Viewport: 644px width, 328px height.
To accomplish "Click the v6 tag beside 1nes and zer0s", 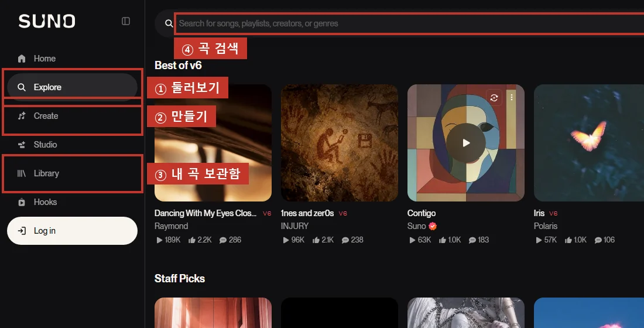I will click(343, 213).
